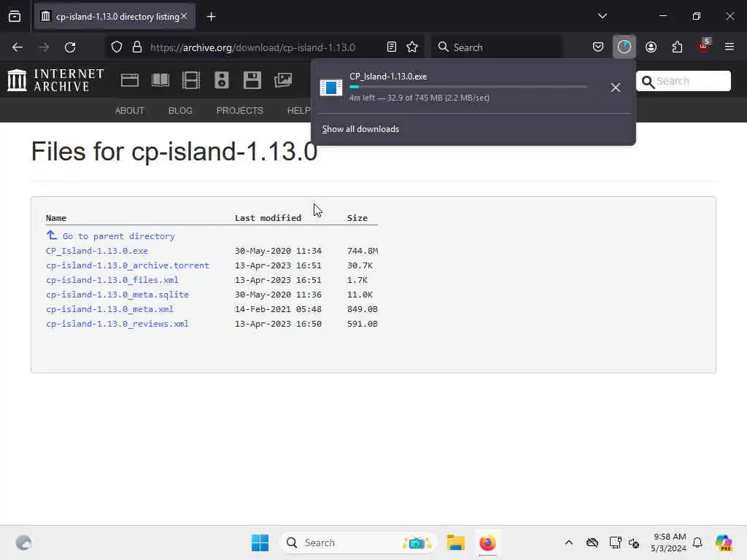Go forward with the forward arrow

point(44,47)
